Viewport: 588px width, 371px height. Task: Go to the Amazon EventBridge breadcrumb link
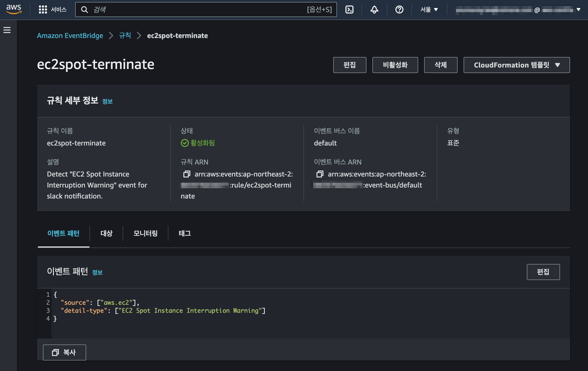(70, 35)
